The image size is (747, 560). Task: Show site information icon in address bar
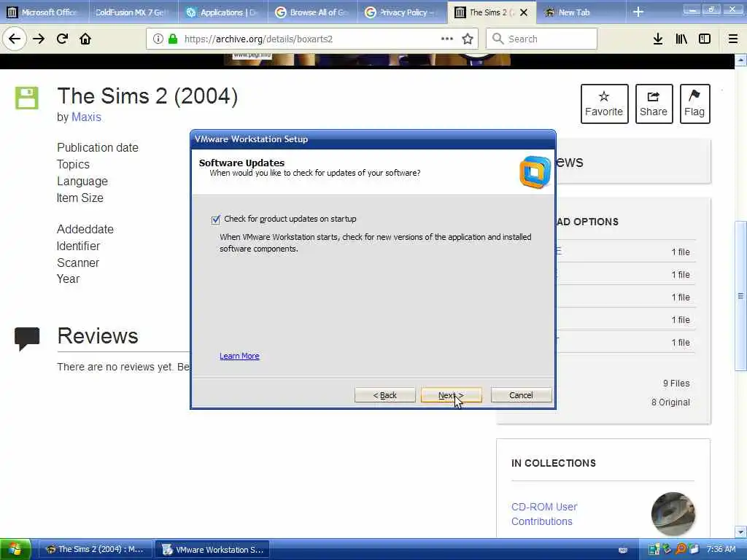158,39
